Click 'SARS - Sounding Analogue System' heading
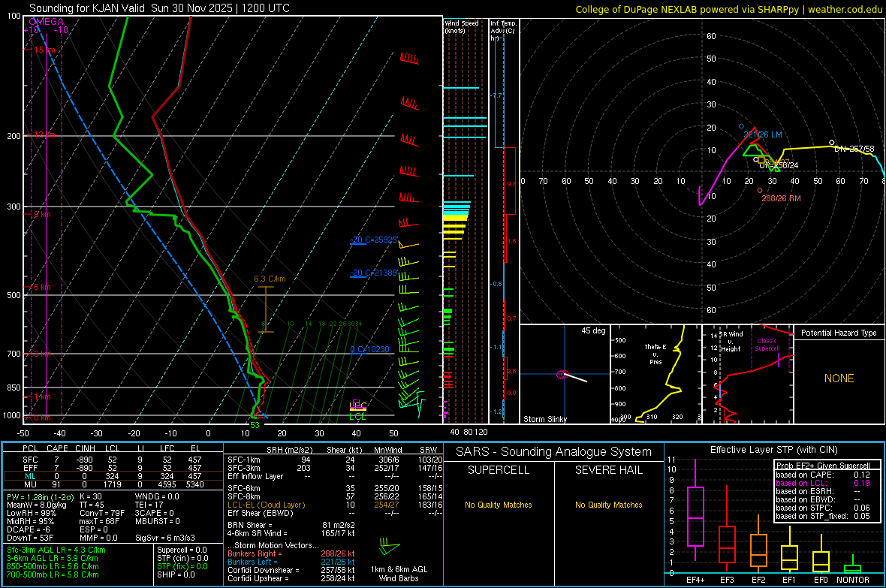 click(x=553, y=452)
